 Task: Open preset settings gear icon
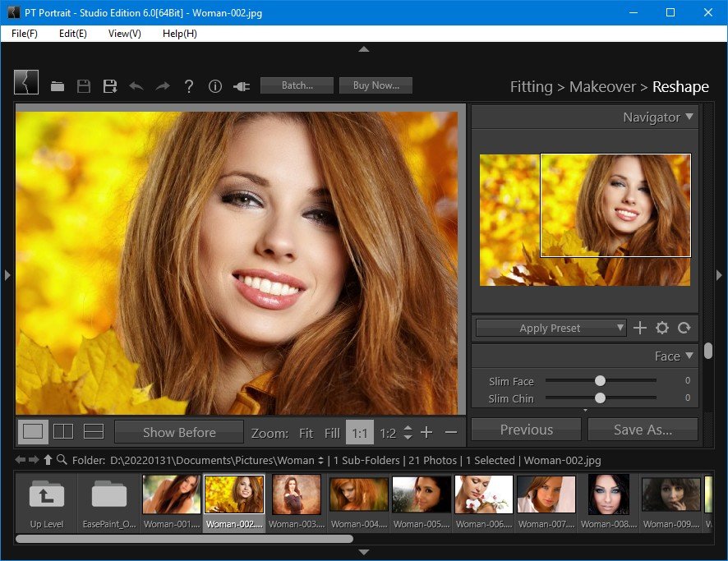click(x=662, y=328)
